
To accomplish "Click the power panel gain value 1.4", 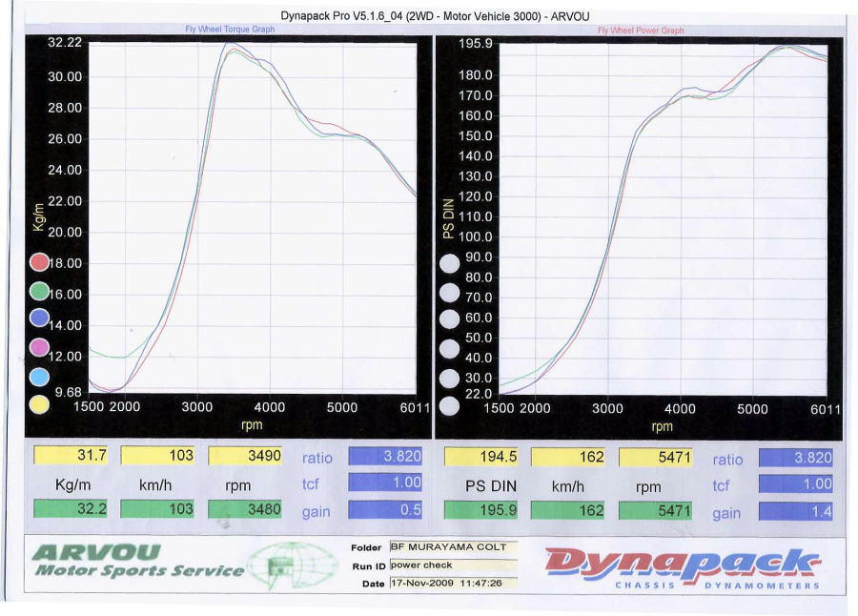I will [x=796, y=512].
